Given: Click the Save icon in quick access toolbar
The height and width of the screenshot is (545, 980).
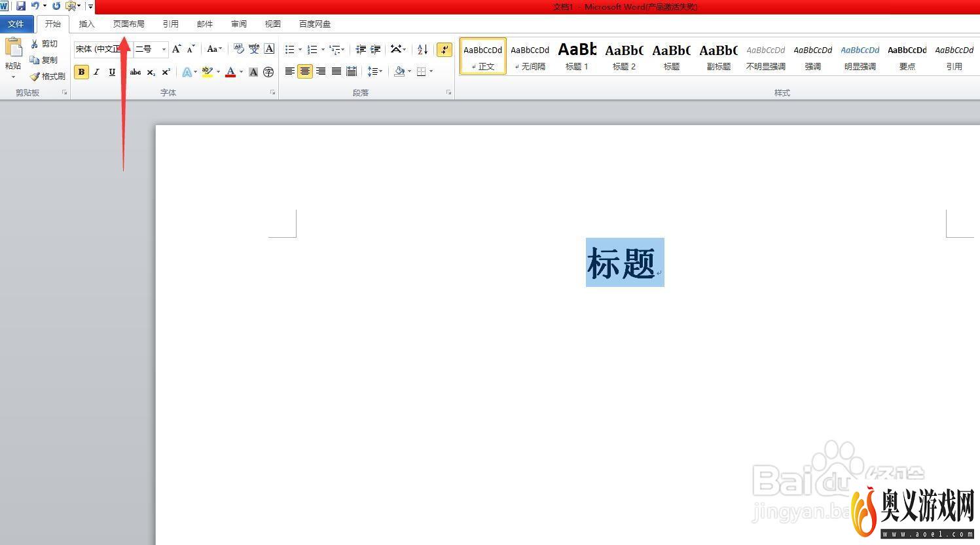Looking at the screenshot, I should (21, 6).
